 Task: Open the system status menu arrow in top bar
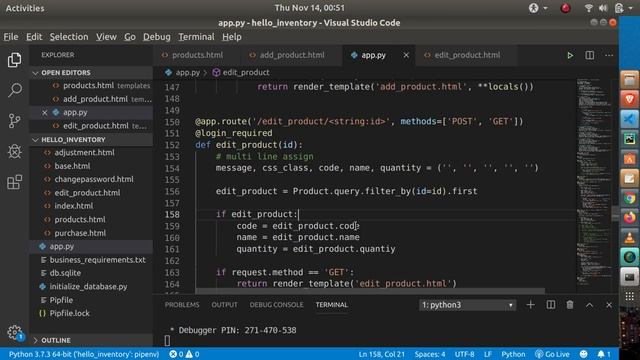click(631, 8)
